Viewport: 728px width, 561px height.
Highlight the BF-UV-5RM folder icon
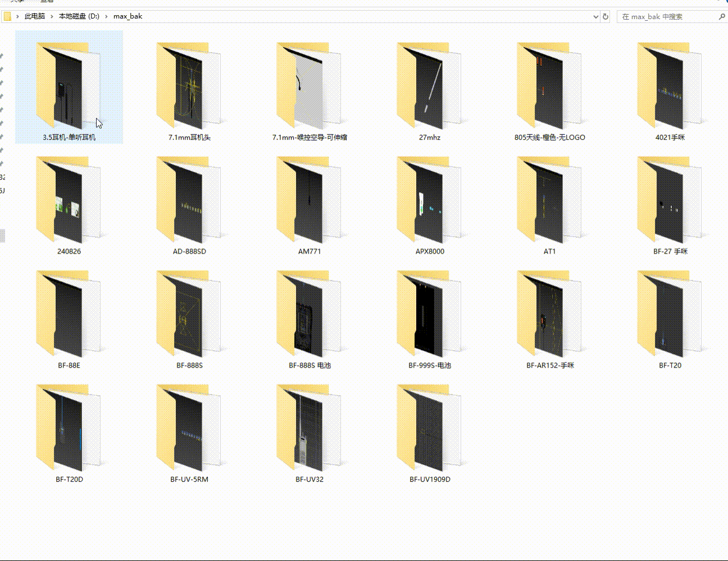(189, 428)
